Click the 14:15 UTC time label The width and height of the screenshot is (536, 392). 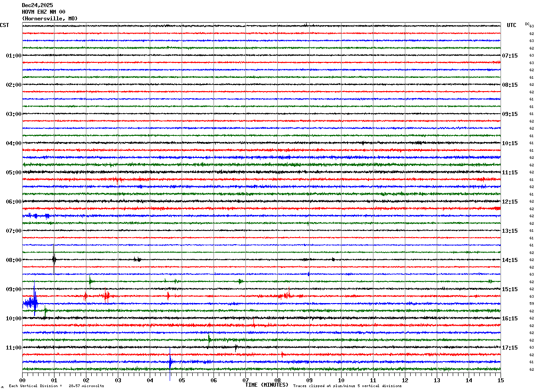click(510, 260)
